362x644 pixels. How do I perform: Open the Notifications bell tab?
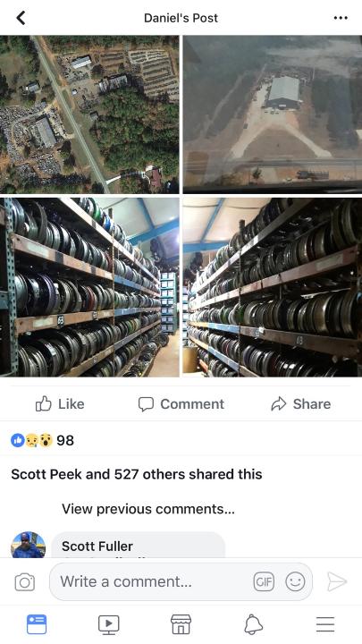[253, 624]
